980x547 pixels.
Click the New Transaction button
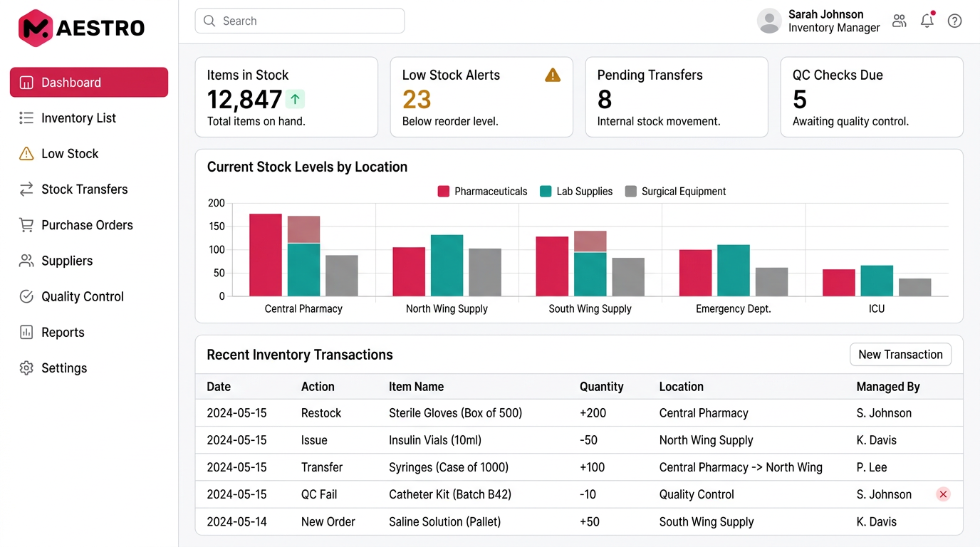(x=900, y=355)
